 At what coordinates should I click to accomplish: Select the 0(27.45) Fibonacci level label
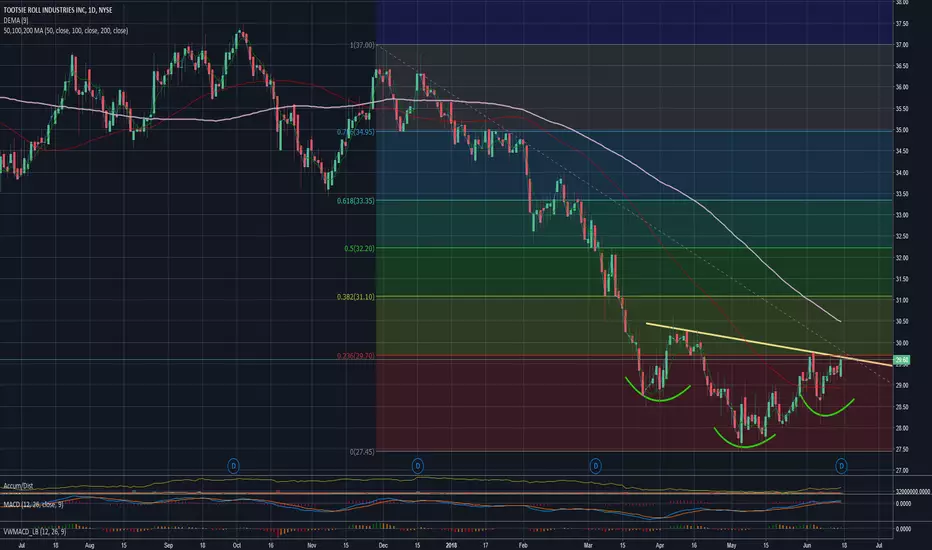tap(363, 452)
